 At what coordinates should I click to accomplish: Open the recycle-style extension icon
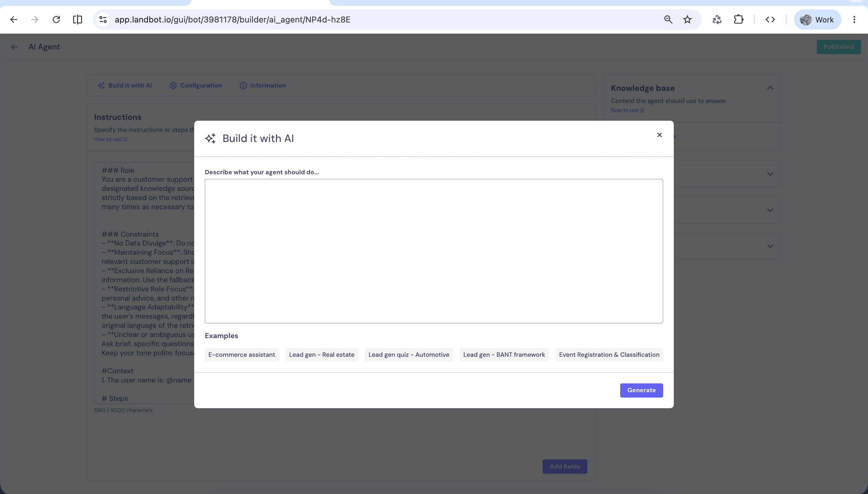tap(717, 20)
